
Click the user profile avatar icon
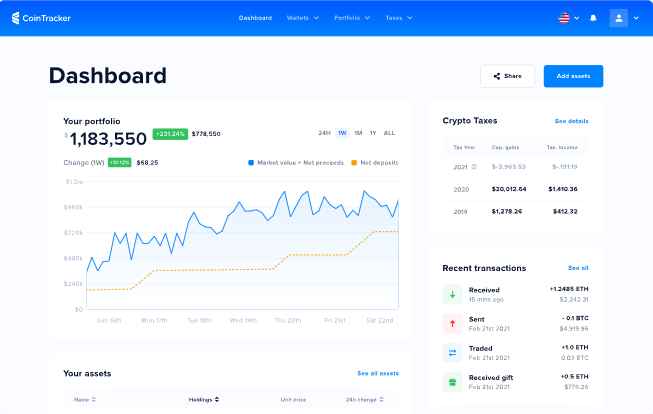(x=618, y=18)
